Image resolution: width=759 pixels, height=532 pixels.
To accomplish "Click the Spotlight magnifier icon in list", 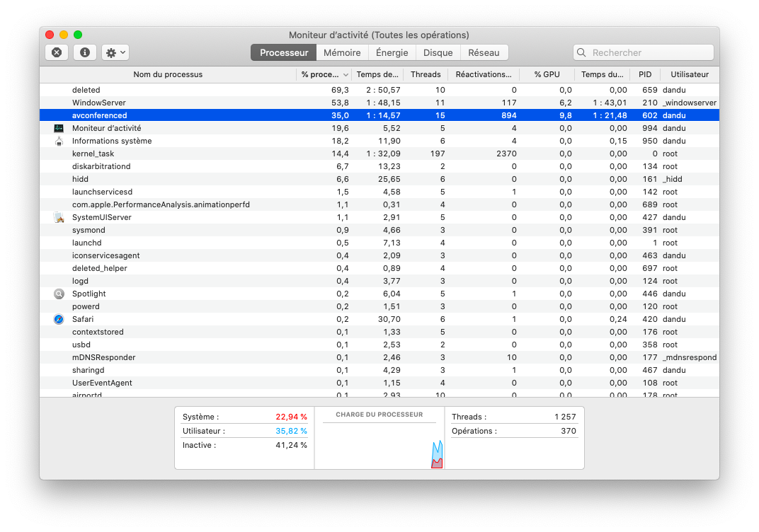I will [59, 294].
